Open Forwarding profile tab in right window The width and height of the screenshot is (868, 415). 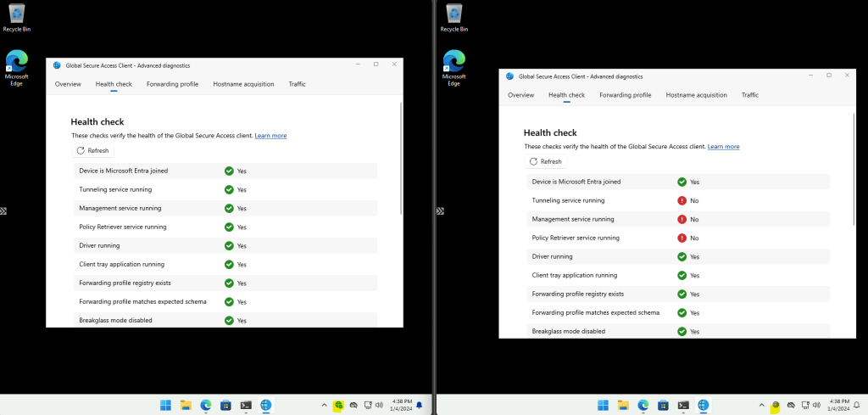(x=625, y=95)
